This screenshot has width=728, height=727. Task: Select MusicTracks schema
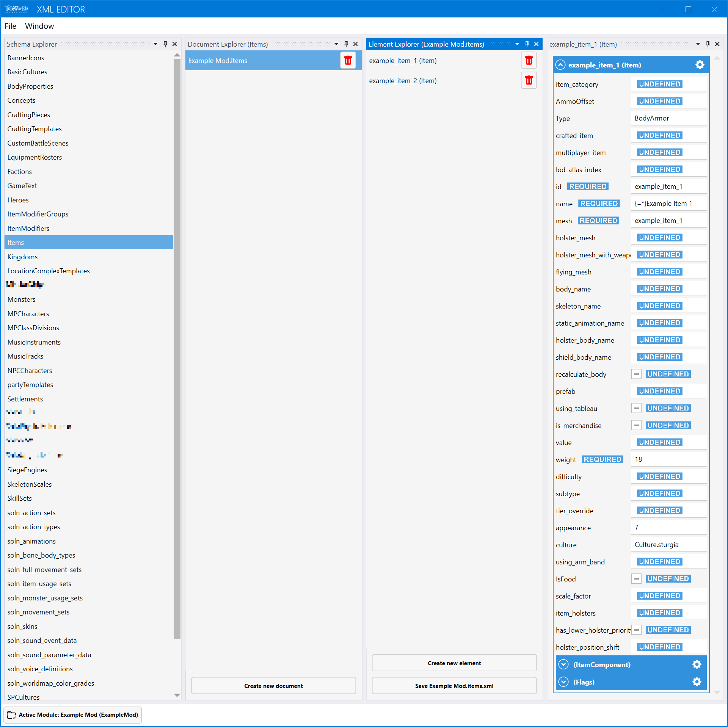(89, 356)
